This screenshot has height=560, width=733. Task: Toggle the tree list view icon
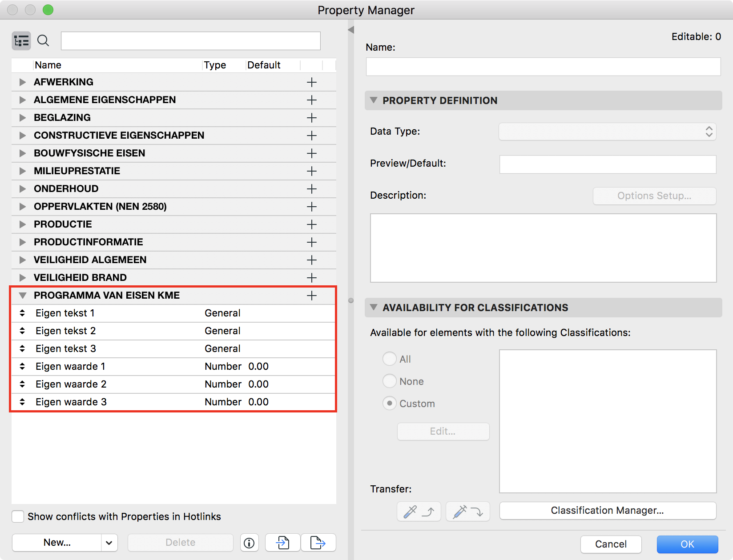click(x=21, y=41)
